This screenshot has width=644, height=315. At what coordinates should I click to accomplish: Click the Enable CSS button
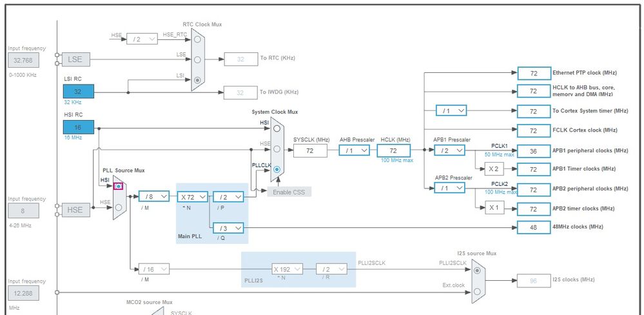pos(289,192)
